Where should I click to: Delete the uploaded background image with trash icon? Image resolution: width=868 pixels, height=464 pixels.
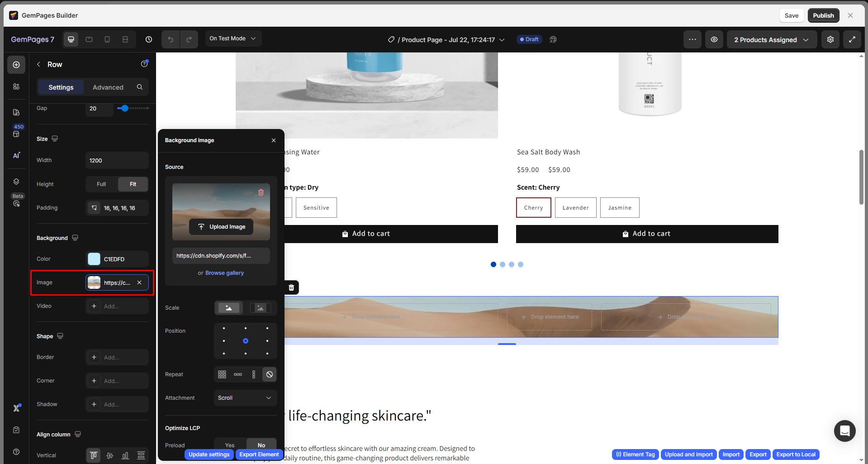click(x=261, y=192)
